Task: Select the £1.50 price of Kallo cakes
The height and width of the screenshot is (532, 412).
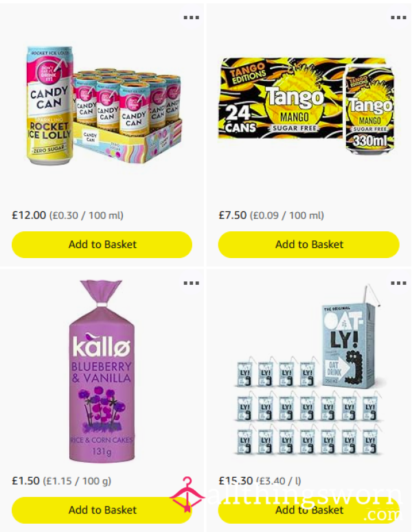Action: (x=26, y=481)
